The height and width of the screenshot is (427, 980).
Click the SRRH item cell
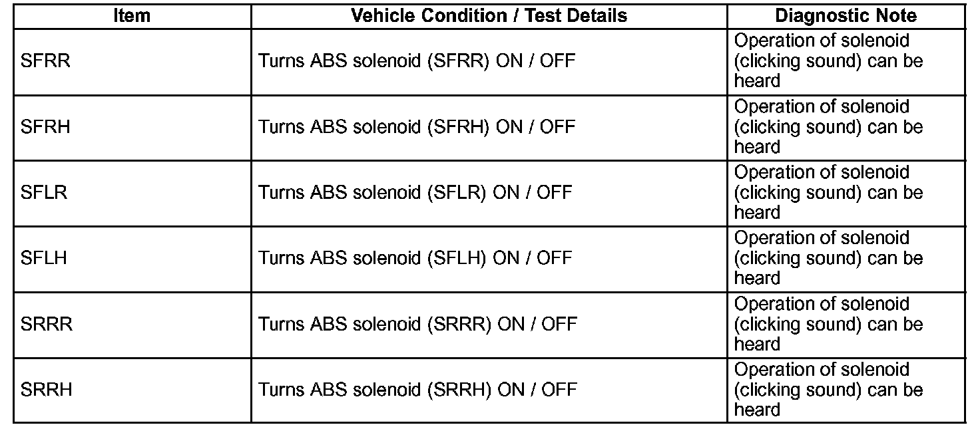[x=47, y=389]
